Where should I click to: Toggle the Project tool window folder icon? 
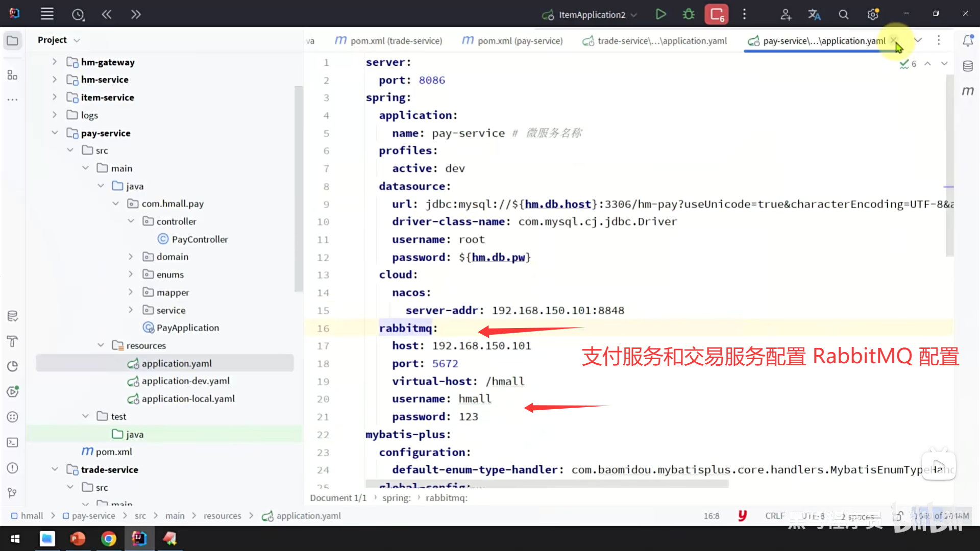(13, 40)
